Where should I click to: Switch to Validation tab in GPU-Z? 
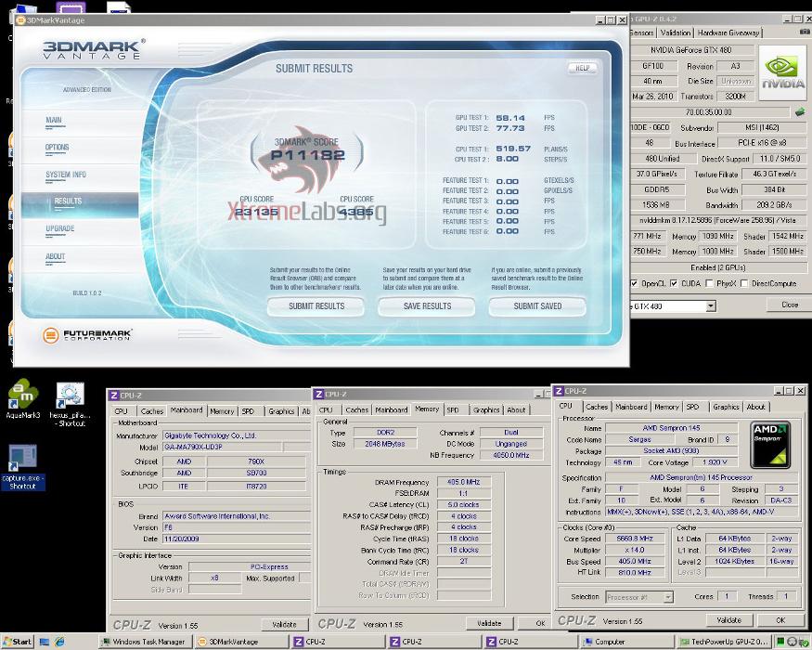coord(676,32)
